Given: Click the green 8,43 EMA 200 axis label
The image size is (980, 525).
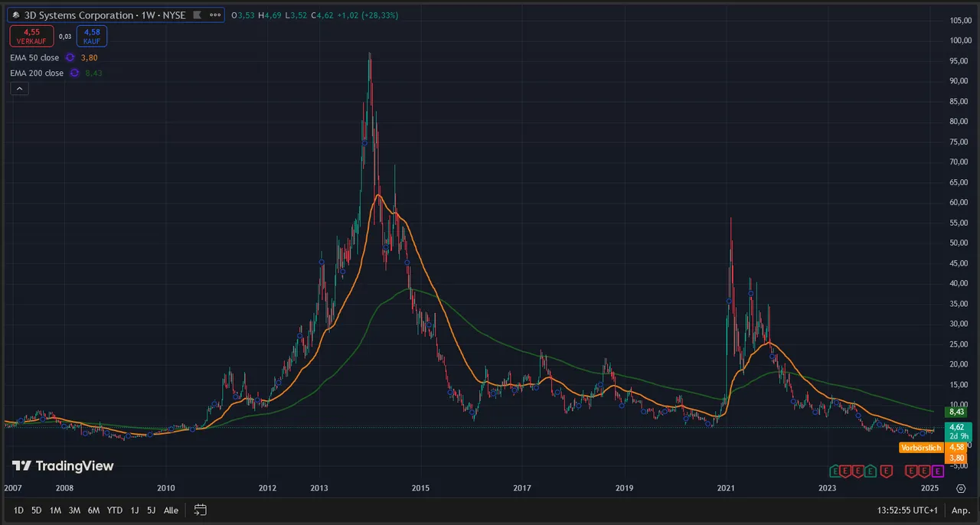Looking at the screenshot, I should click(x=956, y=412).
